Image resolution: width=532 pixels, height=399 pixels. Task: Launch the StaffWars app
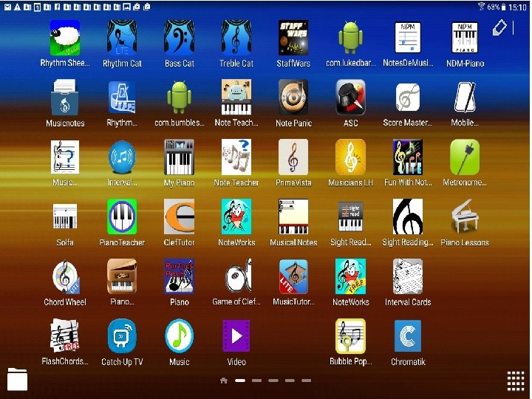click(x=293, y=38)
